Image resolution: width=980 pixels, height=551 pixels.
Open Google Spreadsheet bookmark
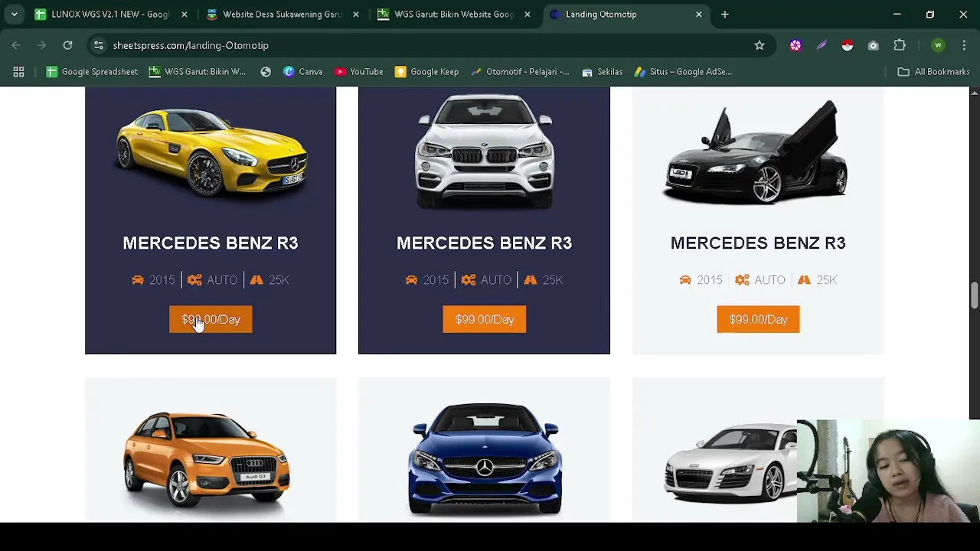[92, 71]
